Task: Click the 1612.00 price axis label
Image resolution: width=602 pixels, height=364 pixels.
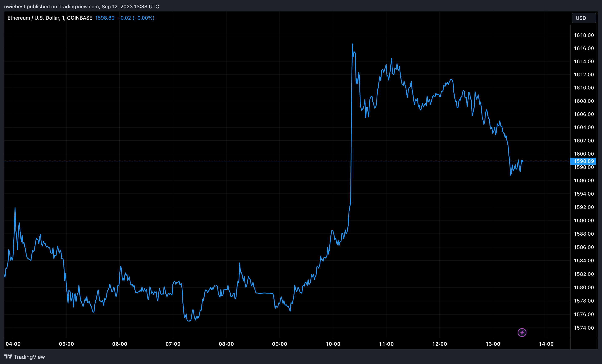Action: pyautogui.click(x=584, y=75)
